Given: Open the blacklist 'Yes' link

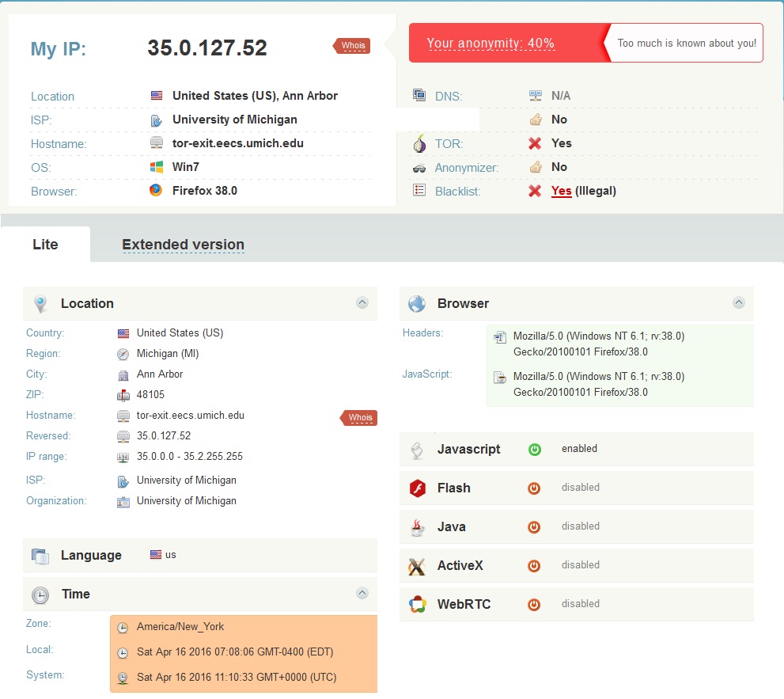Looking at the screenshot, I should pos(561,191).
